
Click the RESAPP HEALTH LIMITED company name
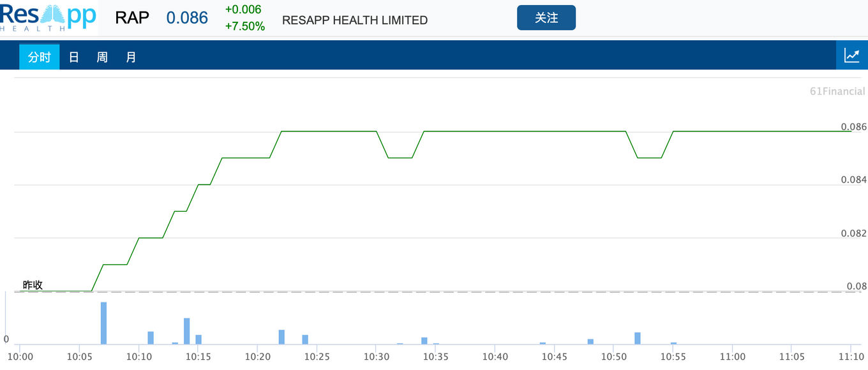coord(355,20)
